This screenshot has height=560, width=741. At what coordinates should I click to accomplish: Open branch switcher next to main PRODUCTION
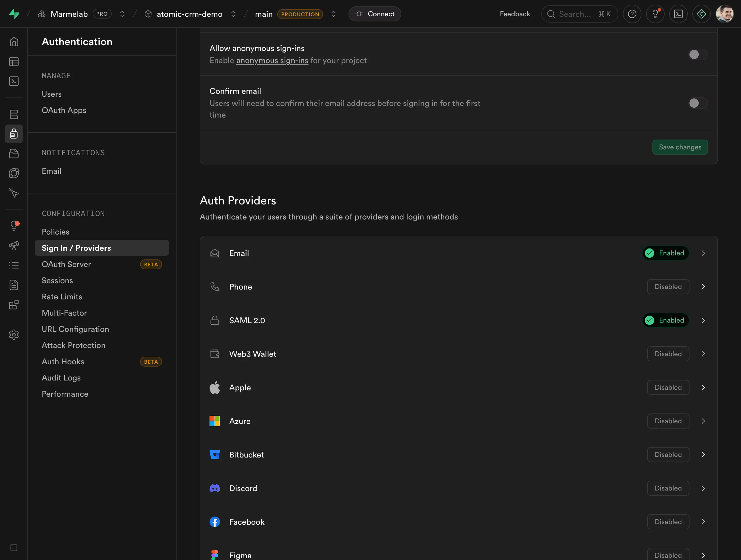coord(333,14)
